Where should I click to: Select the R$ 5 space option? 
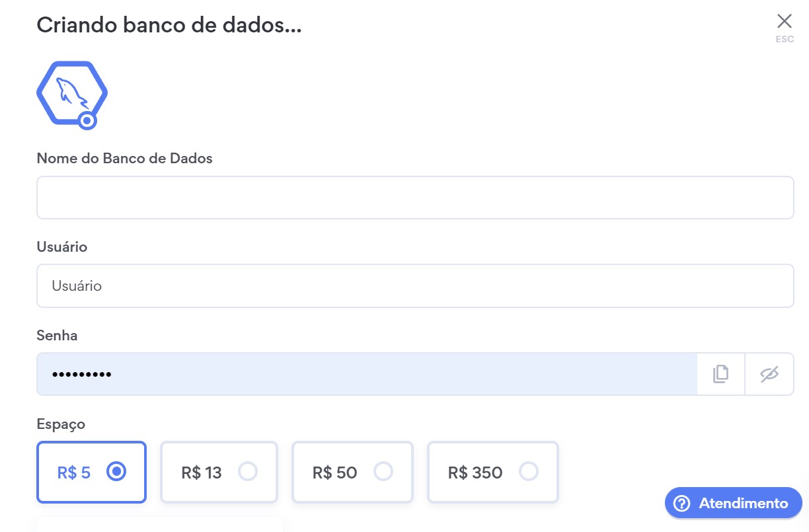(x=91, y=473)
